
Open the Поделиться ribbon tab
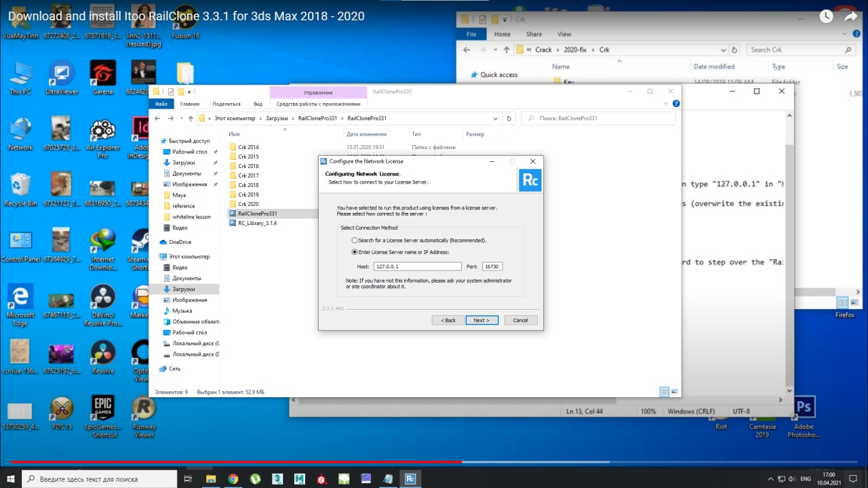pos(226,104)
